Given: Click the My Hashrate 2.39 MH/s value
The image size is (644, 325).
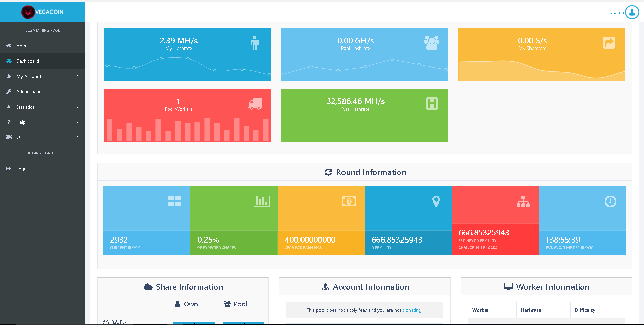Looking at the screenshot, I should 179,41.
